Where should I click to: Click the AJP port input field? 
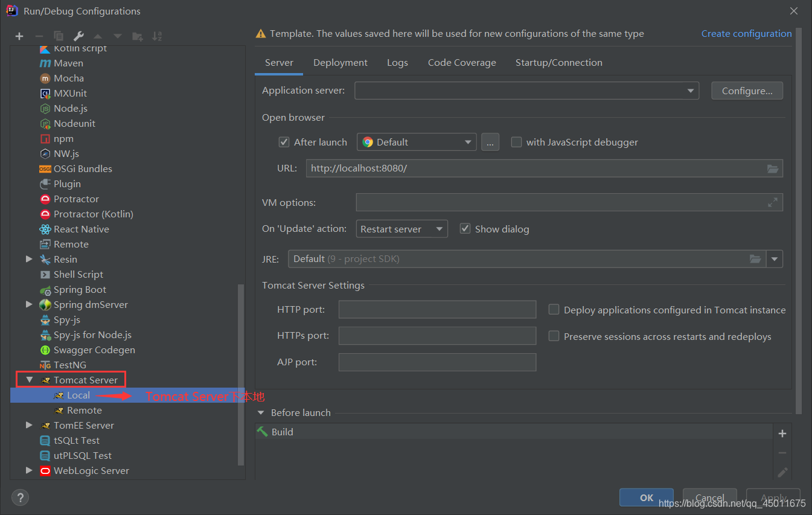coord(437,362)
